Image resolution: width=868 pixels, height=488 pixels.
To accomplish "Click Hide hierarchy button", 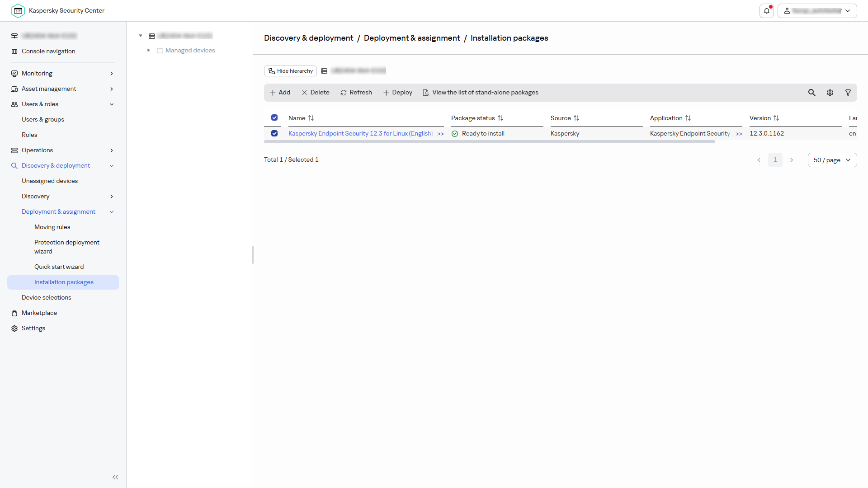I will [290, 71].
